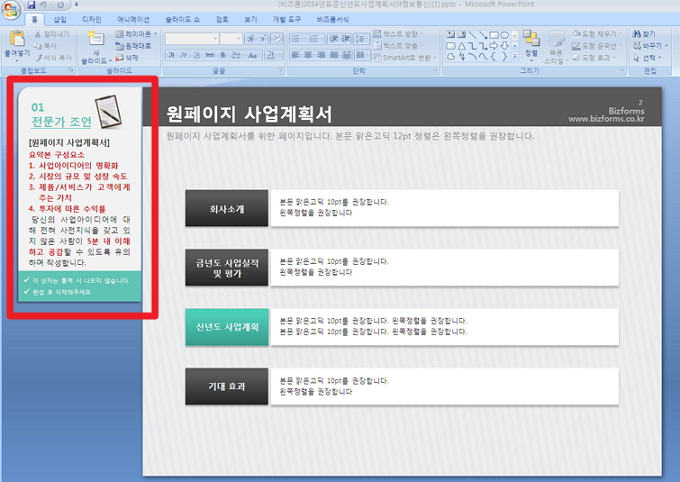Toggle Center text alignment
The height and width of the screenshot is (482, 680).
click(x=308, y=55)
